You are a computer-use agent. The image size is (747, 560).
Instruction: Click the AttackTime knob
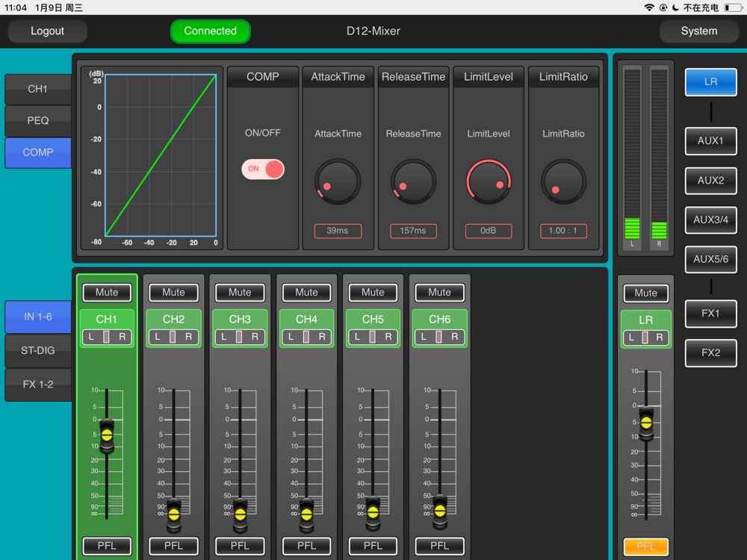pyautogui.click(x=338, y=181)
